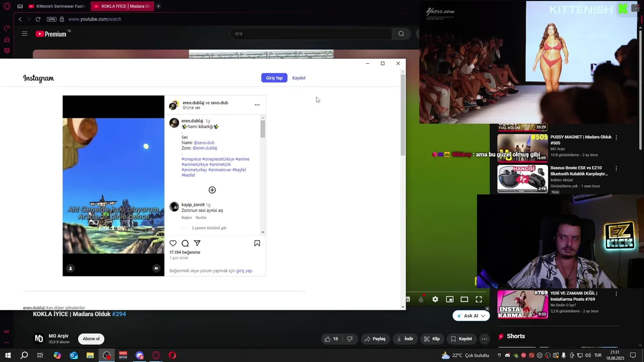The width and height of the screenshot is (644, 362).
Task: Click the Kaydet button
Action: [x=461, y=339]
